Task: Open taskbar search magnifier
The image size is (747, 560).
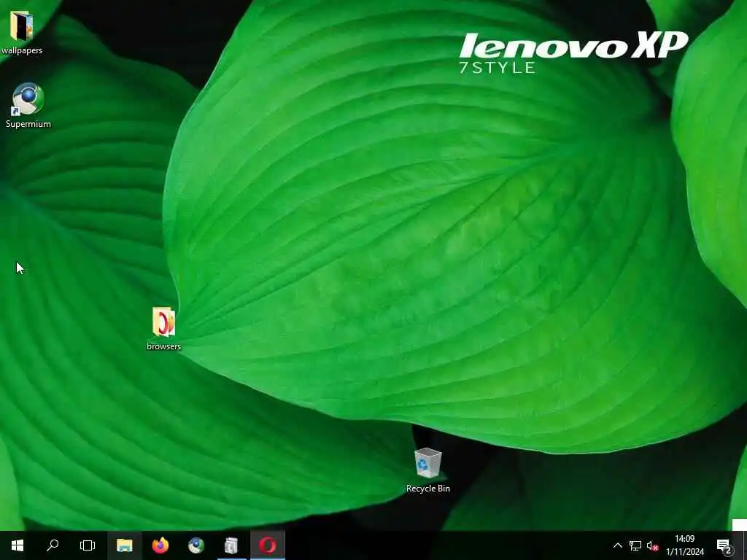Action: coord(53,545)
